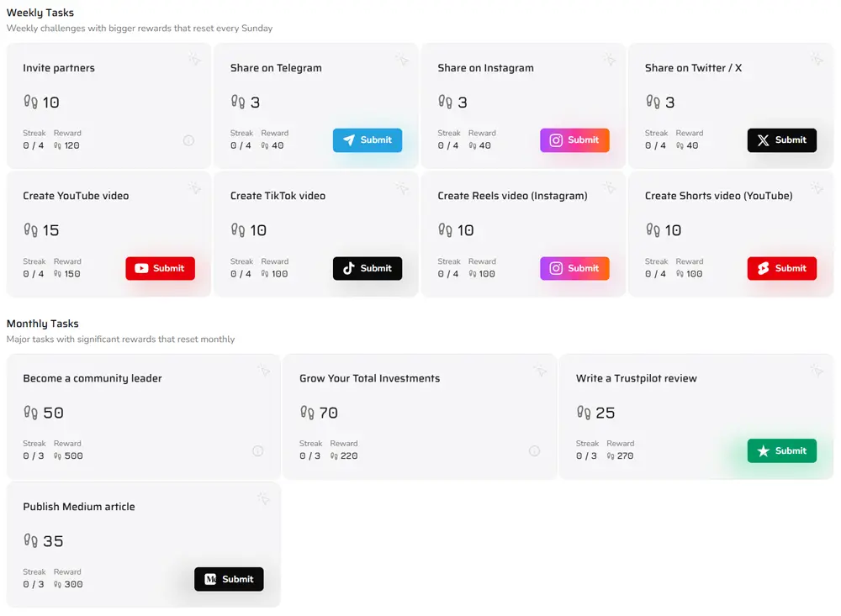The width and height of the screenshot is (841, 616).
Task: Submit the Create TikTok video task
Action: (x=368, y=268)
